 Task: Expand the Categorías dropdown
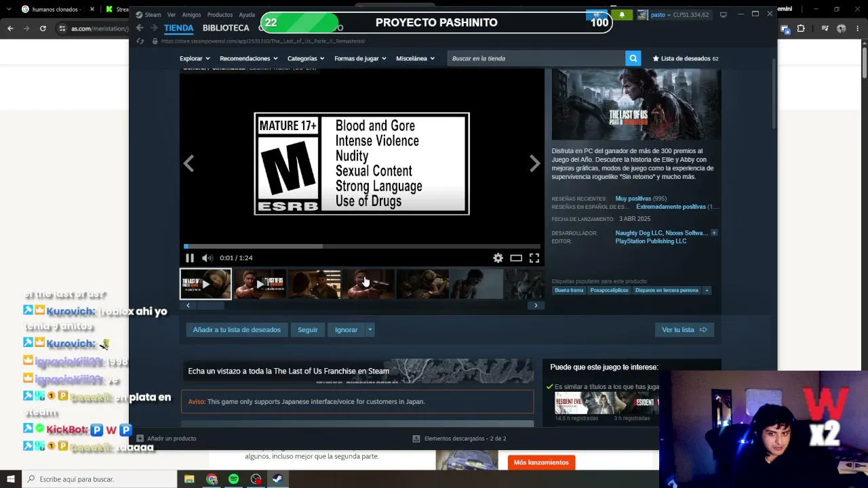pos(306,58)
